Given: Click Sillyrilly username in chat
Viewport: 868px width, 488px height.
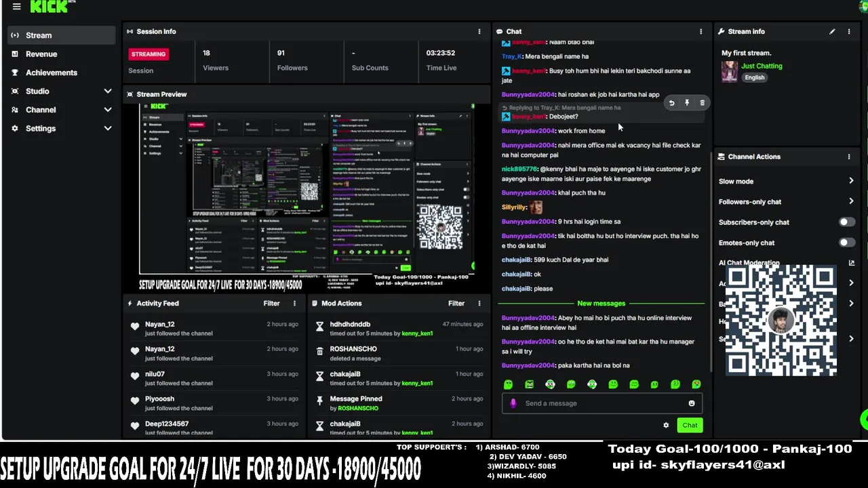Looking at the screenshot, I should pos(514,207).
